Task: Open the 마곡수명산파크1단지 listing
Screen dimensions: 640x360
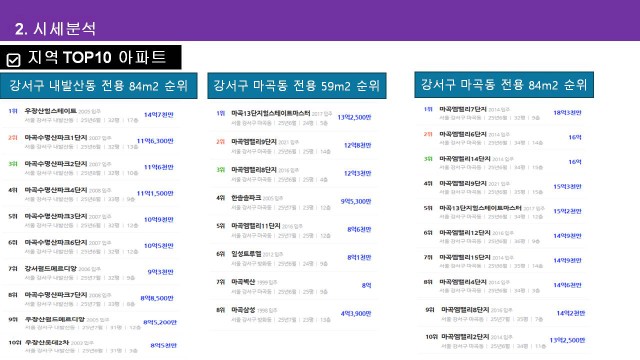Action: 56,138
